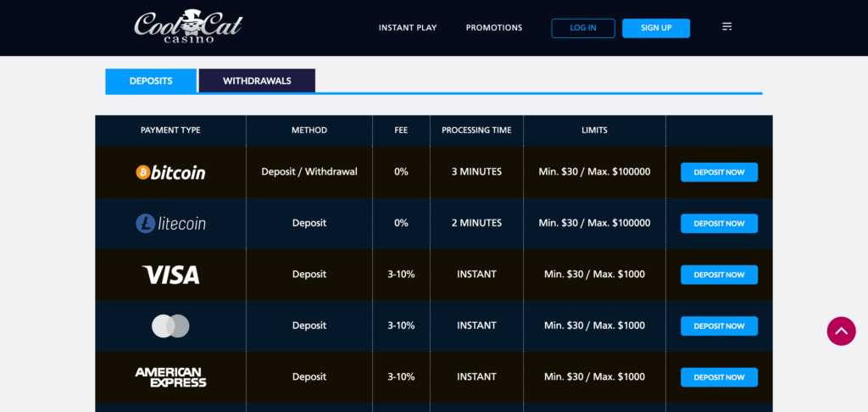Click the Mastercard circles logo
868x412 pixels.
pyautogui.click(x=170, y=326)
